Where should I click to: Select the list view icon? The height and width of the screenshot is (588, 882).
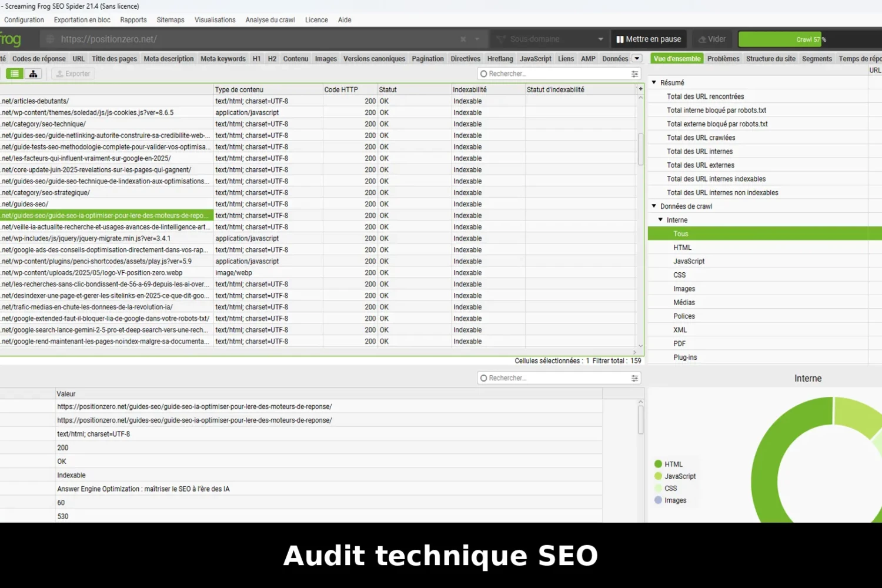[15, 73]
